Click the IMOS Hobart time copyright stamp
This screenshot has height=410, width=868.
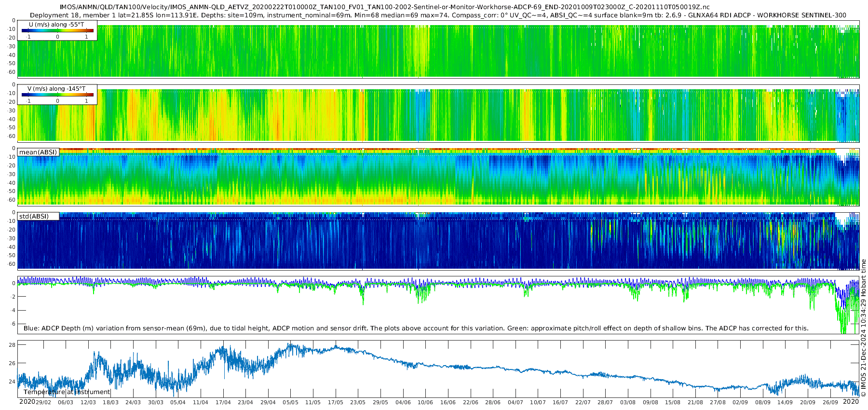click(864, 328)
